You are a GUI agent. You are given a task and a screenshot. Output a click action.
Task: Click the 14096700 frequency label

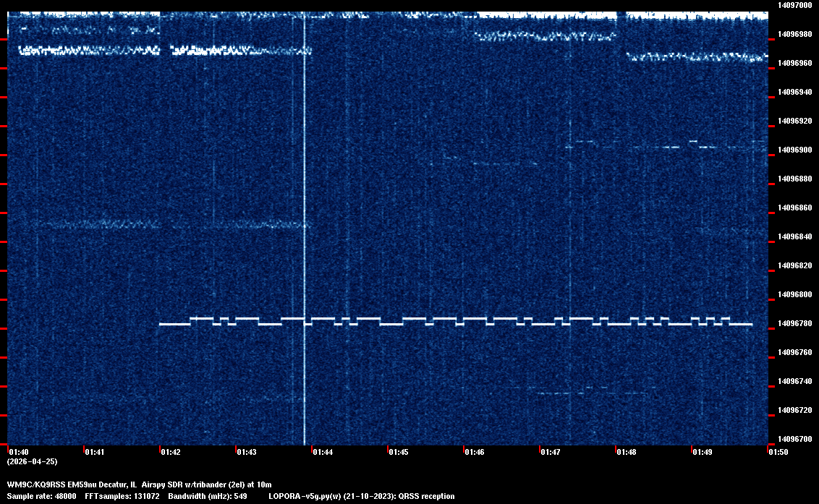click(794, 439)
